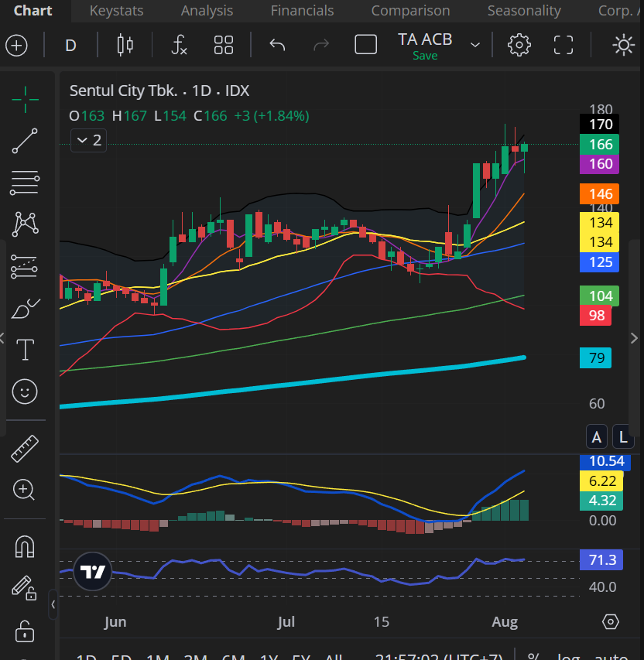Select the ruler measure tool

point(25,449)
